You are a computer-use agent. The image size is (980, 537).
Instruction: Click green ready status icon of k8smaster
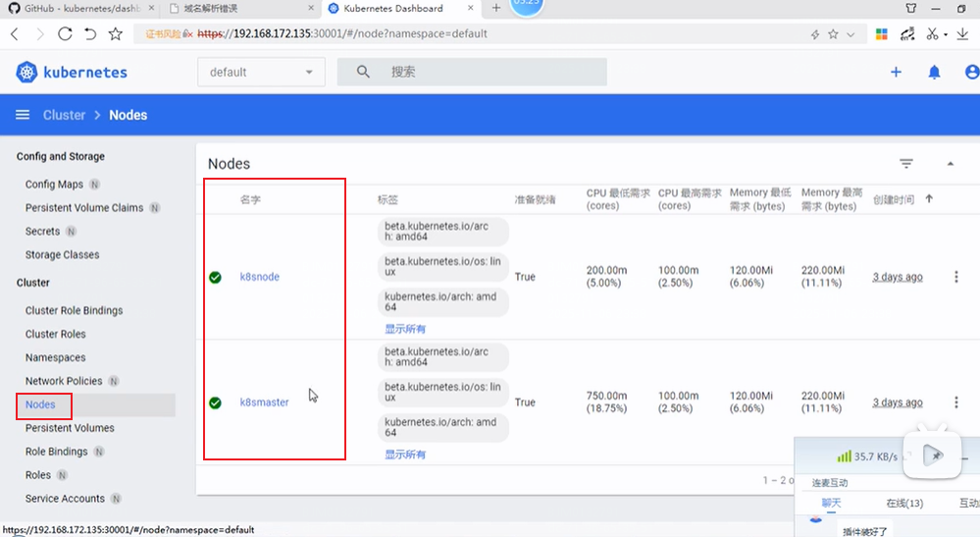[x=215, y=403]
